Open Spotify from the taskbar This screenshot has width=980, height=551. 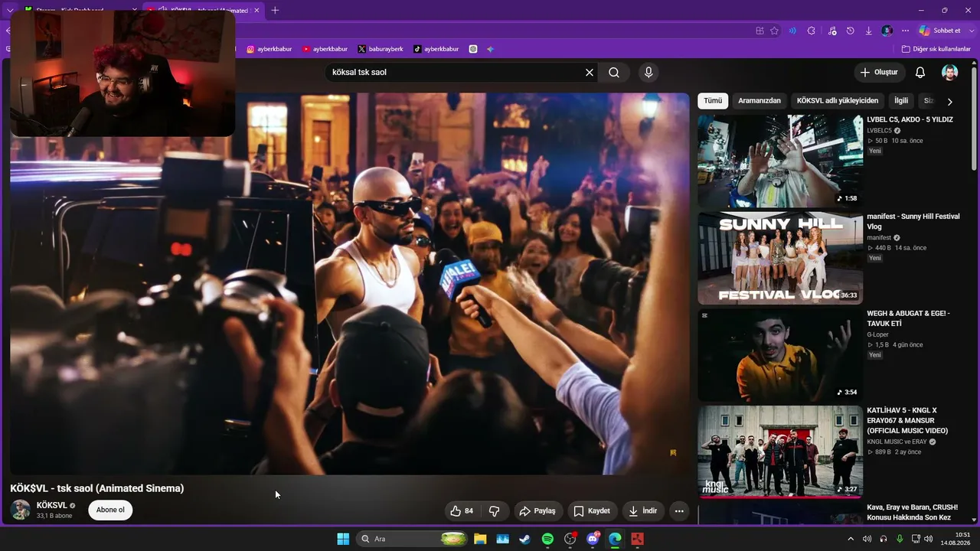coord(547,539)
